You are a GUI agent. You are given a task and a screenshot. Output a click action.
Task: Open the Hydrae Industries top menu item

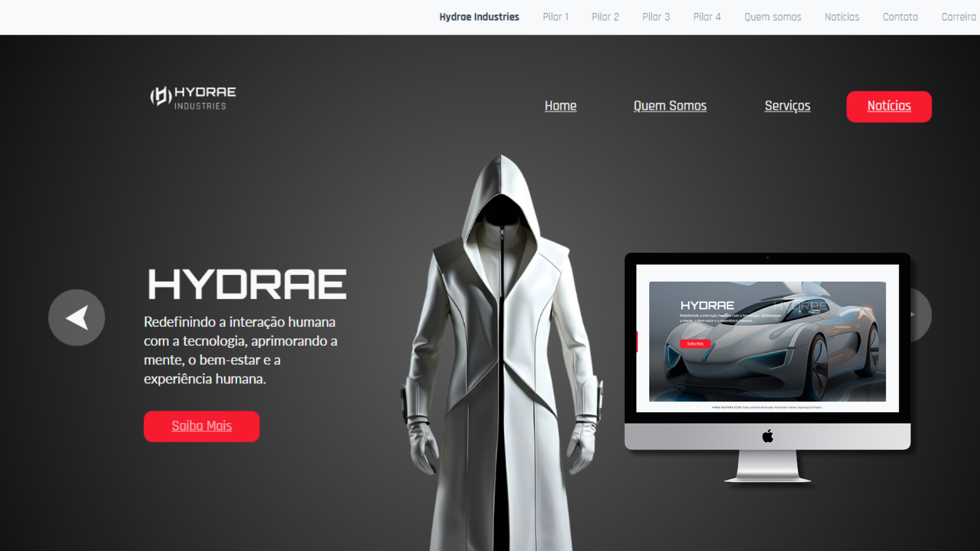[x=479, y=17]
